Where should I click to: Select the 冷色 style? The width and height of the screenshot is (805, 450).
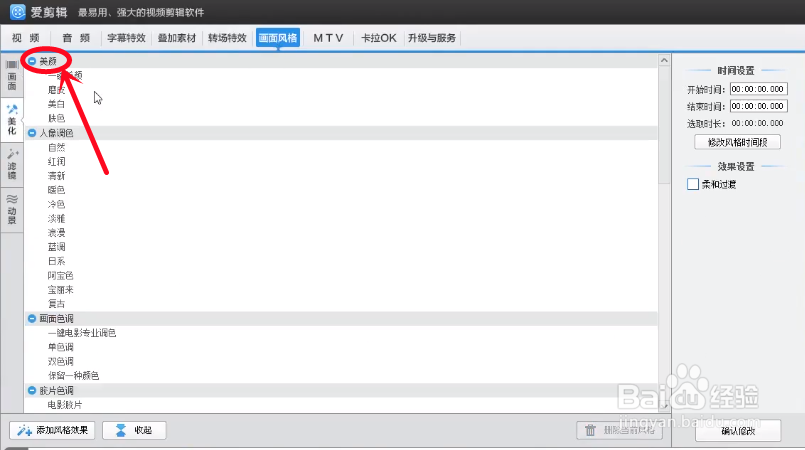coord(56,204)
